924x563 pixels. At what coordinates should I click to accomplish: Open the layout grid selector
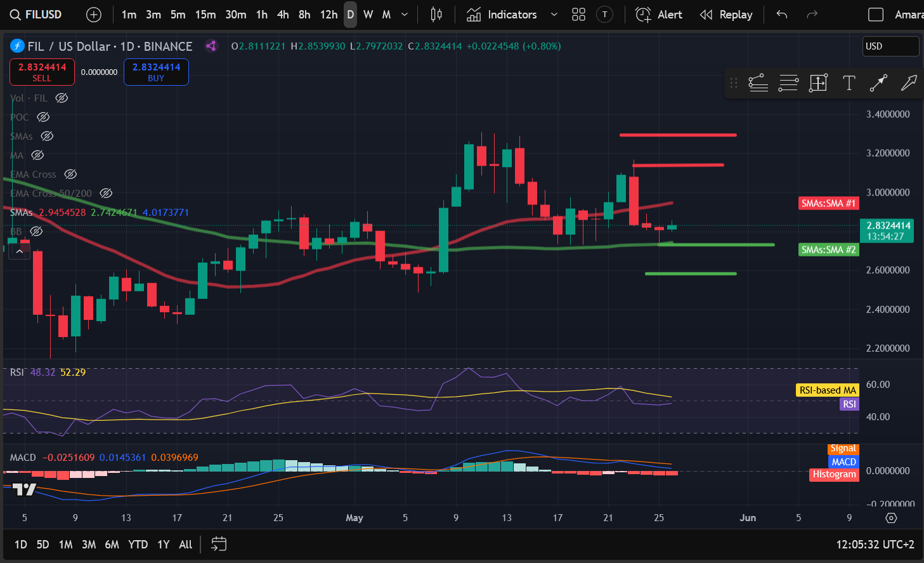click(578, 15)
